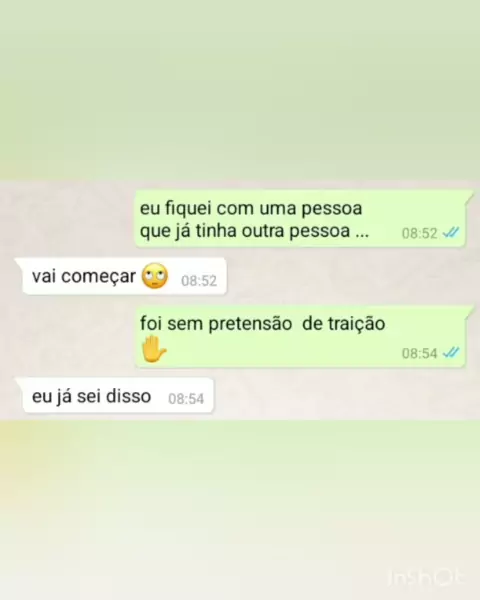Click the pointed tail of the first green bubble
This screenshot has height=600, width=480.
[469, 196]
